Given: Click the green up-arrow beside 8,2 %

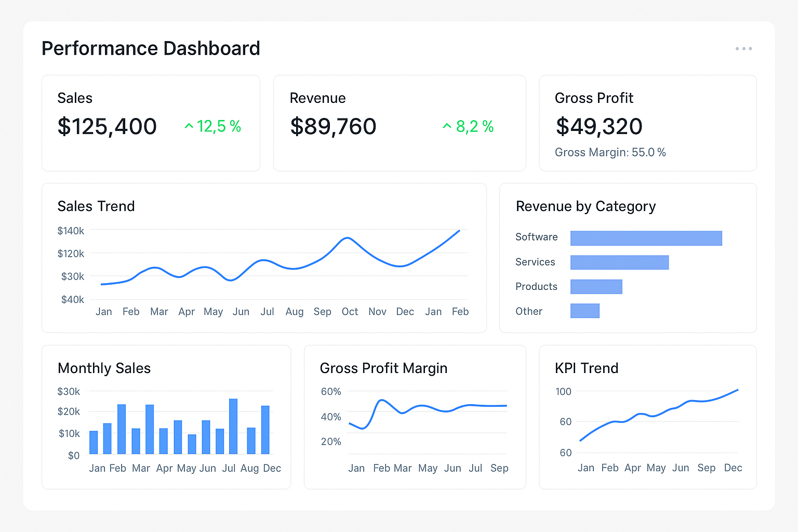Looking at the screenshot, I should (446, 126).
